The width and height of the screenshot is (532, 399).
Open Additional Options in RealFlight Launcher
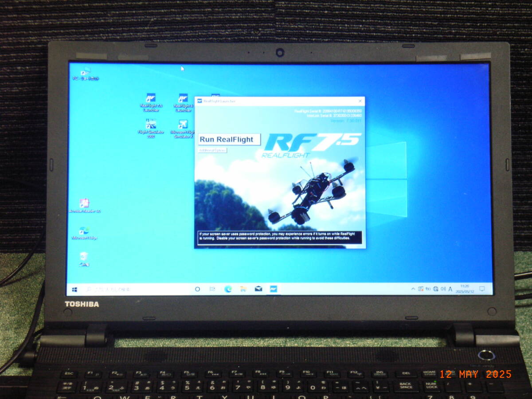(212, 150)
